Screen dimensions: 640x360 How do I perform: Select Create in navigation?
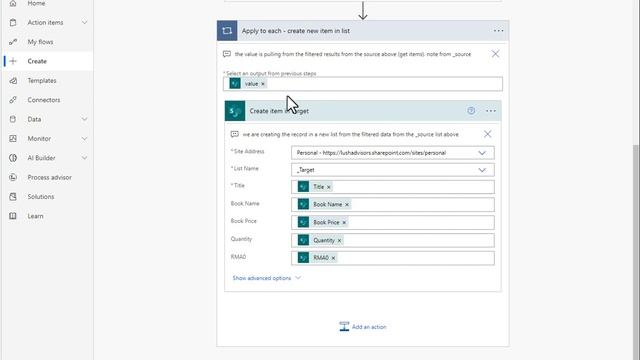pos(37,61)
